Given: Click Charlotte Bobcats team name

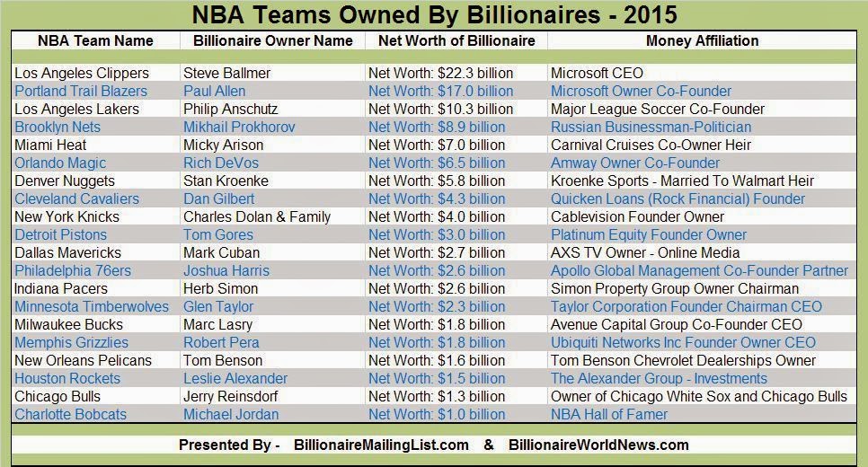Looking at the screenshot, I should (x=70, y=414).
